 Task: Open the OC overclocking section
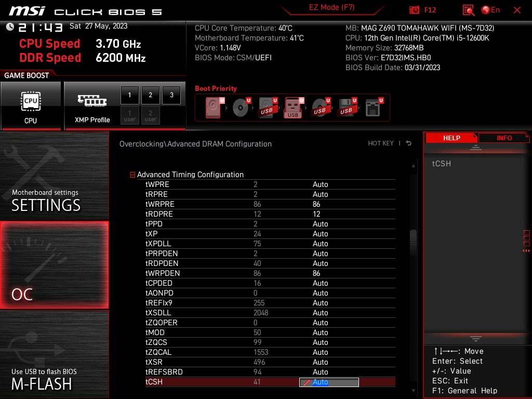point(54,265)
